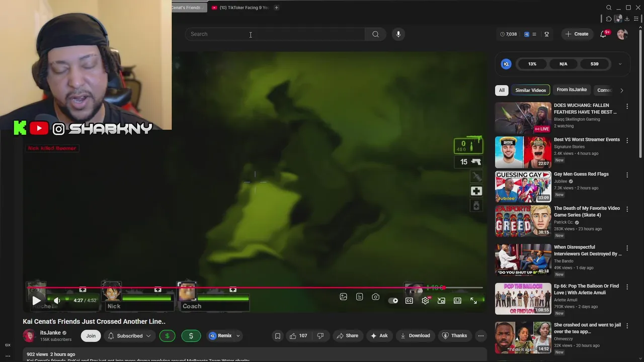
Task: Open Pop The Balloon Ep 66 thumbnail
Action: (523, 299)
